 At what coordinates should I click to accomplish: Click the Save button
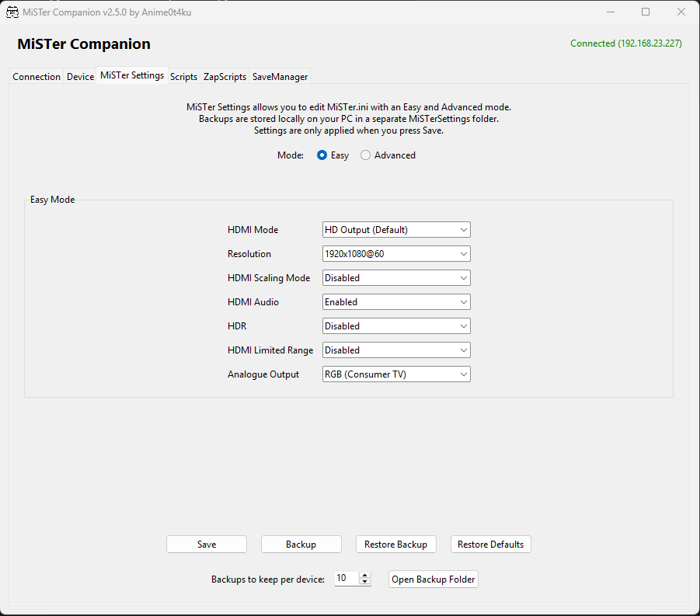click(x=207, y=545)
